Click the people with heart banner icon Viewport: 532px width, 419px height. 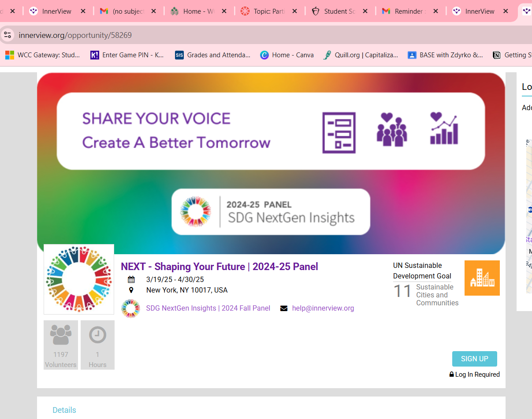pos(392,130)
